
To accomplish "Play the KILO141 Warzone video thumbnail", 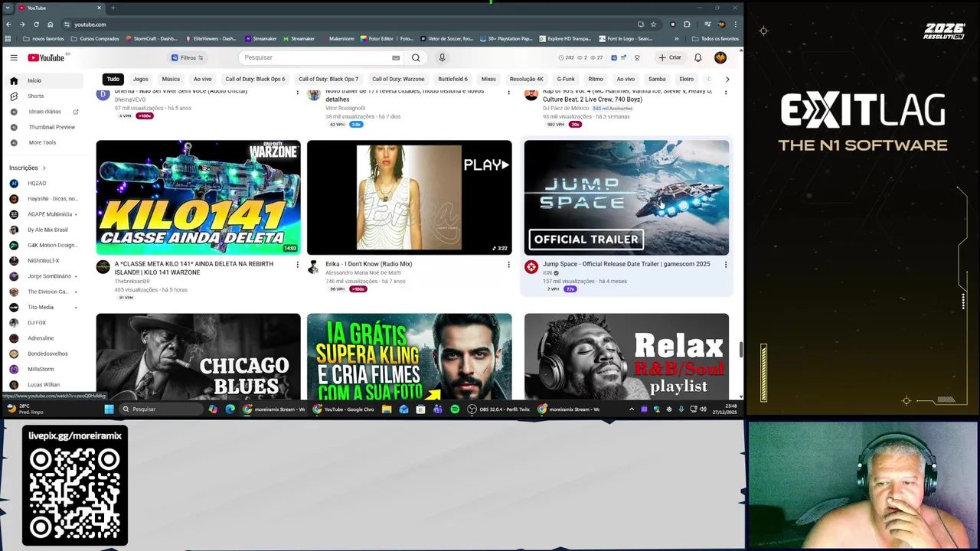I will tap(198, 197).
